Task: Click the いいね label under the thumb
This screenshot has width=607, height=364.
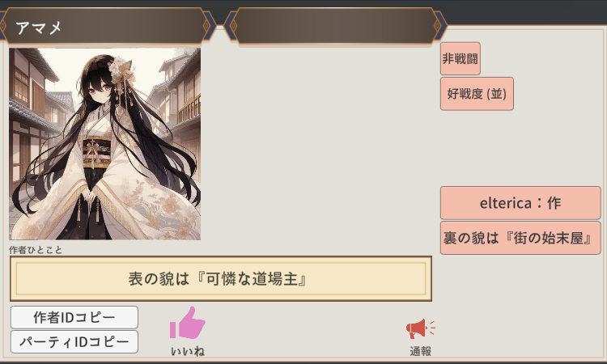Action: coord(188,351)
